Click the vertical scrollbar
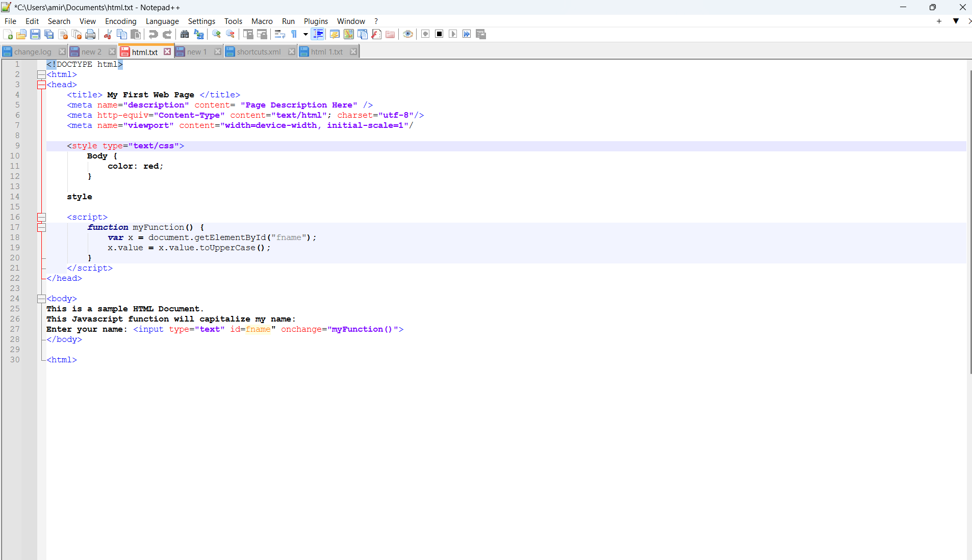The height and width of the screenshot is (560, 972). pos(970,222)
